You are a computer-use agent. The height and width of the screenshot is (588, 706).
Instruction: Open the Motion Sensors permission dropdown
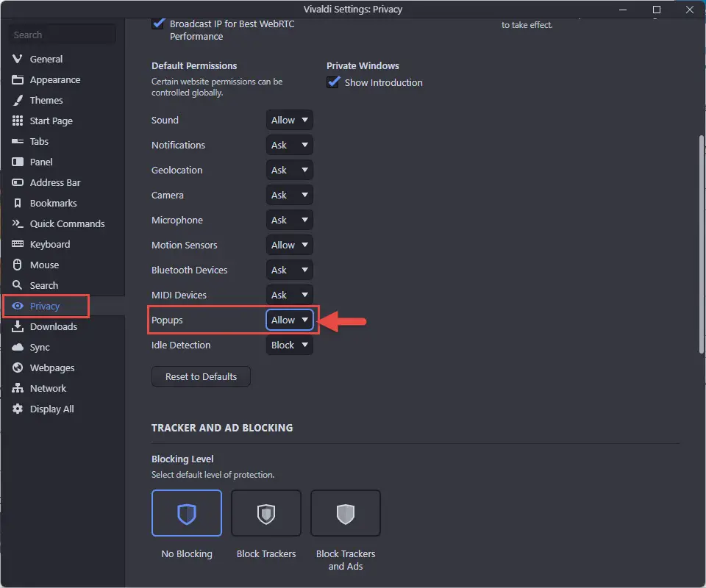click(x=290, y=245)
